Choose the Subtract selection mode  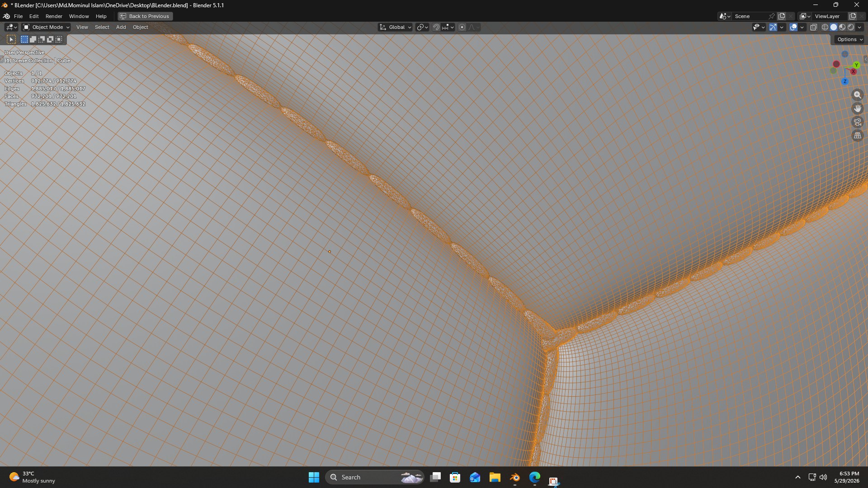point(42,39)
